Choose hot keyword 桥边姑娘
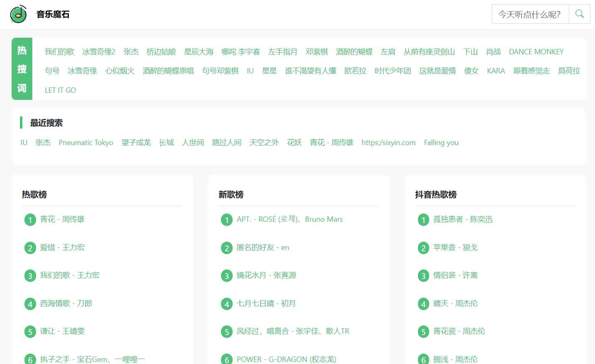 [x=161, y=52]
